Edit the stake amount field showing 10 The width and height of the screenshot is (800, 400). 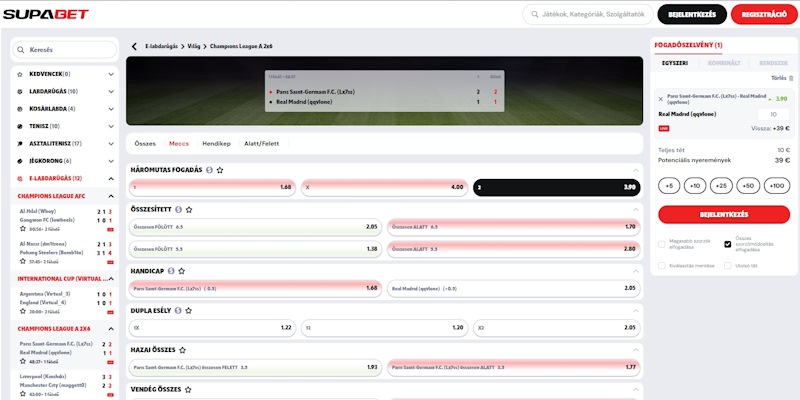tap(773, 114)
